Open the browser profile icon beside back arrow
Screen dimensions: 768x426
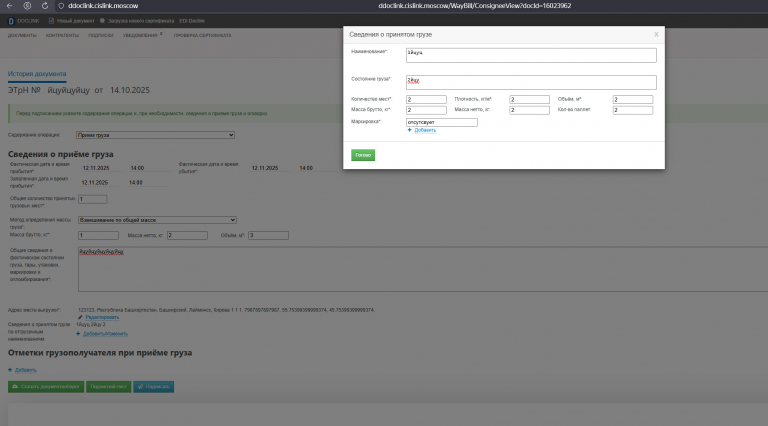pyautogui.click(x=27, y=6)
